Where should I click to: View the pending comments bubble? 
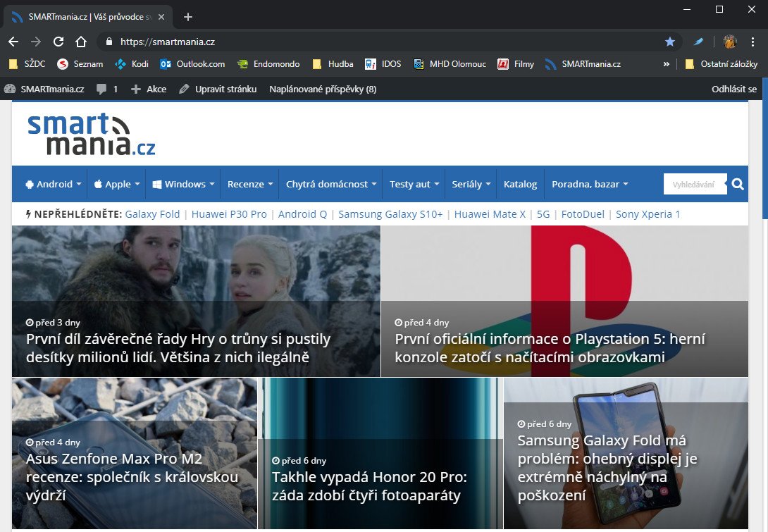pos(107,89)
